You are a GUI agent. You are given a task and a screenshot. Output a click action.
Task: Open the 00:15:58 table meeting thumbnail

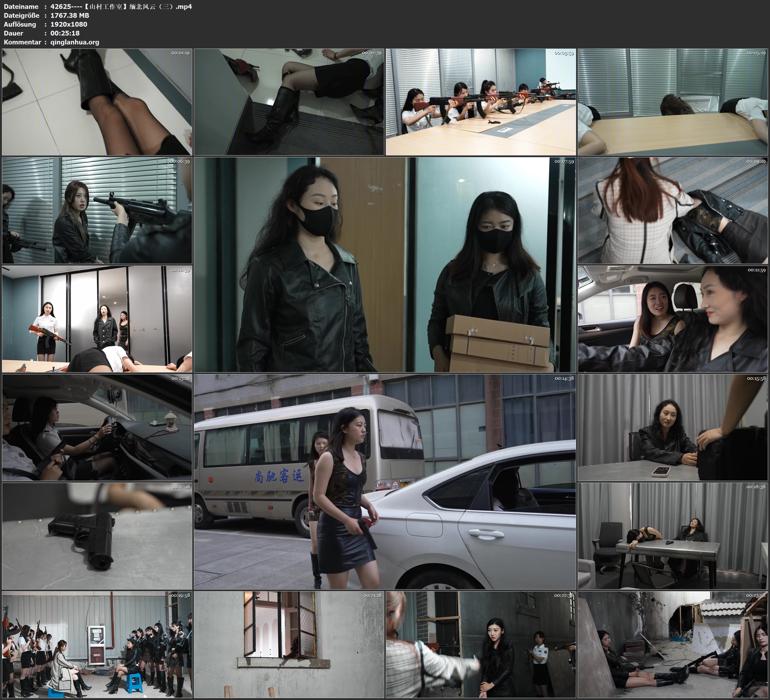point(673,427)
